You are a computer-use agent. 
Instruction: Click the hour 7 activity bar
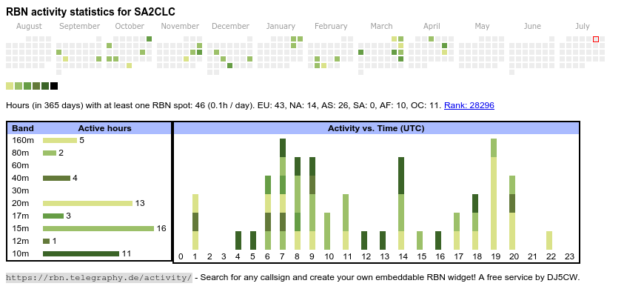283,194
